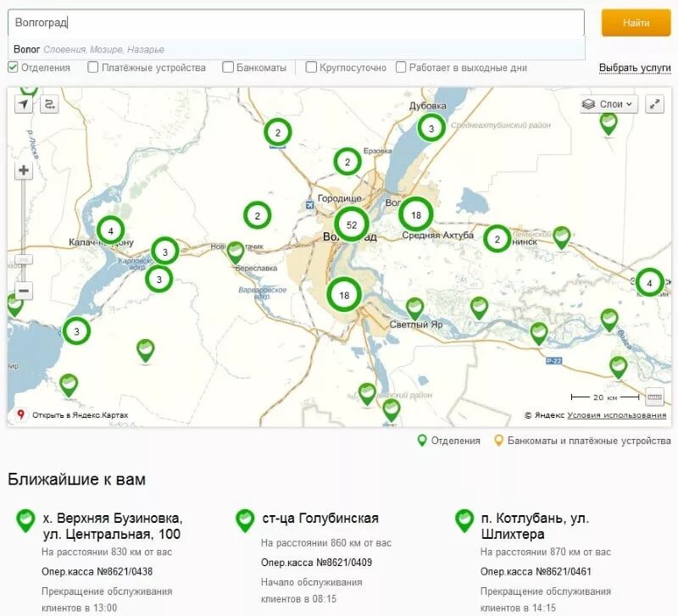Image resolution: width=678 pixels, height=616 pixels.
Task: Open the 18 cluster near Средняя Ахтуба
Action: [416, 215]
